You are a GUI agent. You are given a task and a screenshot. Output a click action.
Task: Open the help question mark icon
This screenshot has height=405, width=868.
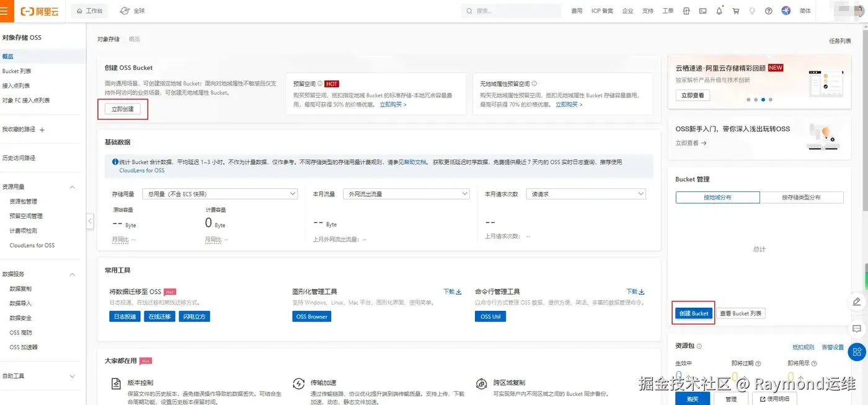(769, 11)
